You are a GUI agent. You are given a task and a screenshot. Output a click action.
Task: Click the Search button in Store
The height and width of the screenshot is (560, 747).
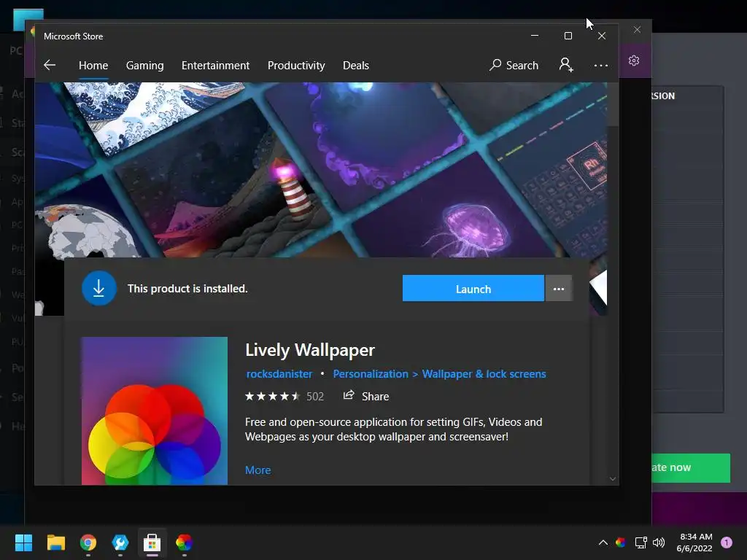[514, 65]
